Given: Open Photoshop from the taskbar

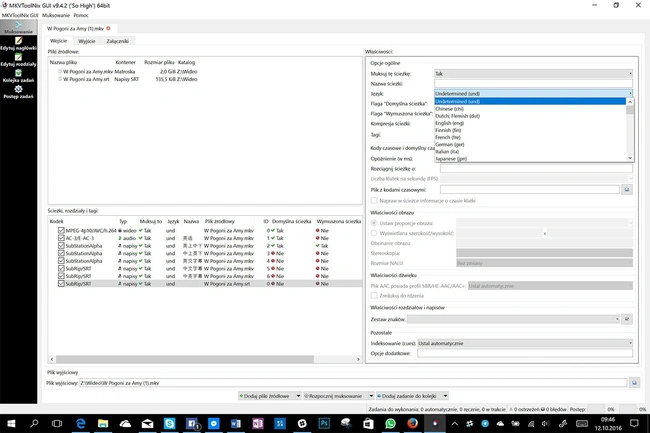Looking at the screenshot, I should pos(324,423).
